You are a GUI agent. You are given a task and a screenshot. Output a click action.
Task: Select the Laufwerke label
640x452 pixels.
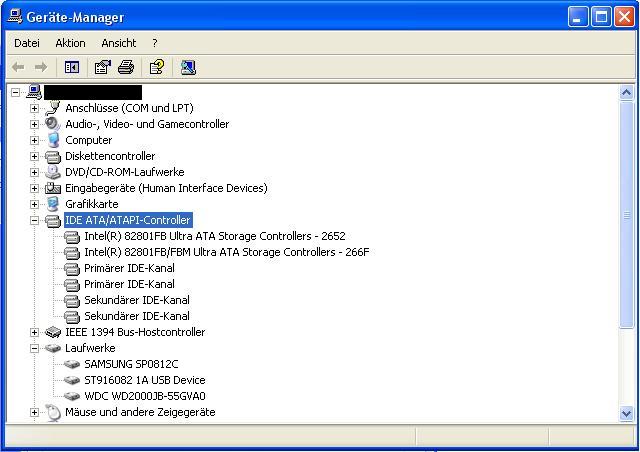[90, 348]
